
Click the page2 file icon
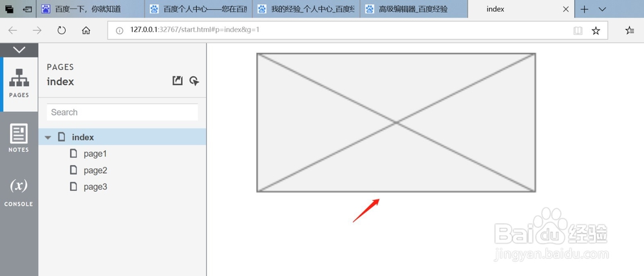point(73,170)
